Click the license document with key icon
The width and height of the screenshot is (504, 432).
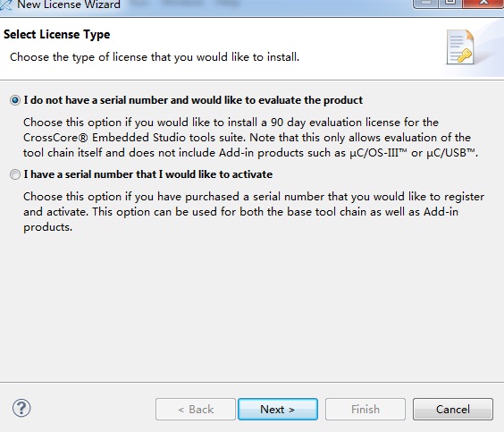tap(460, 47)
